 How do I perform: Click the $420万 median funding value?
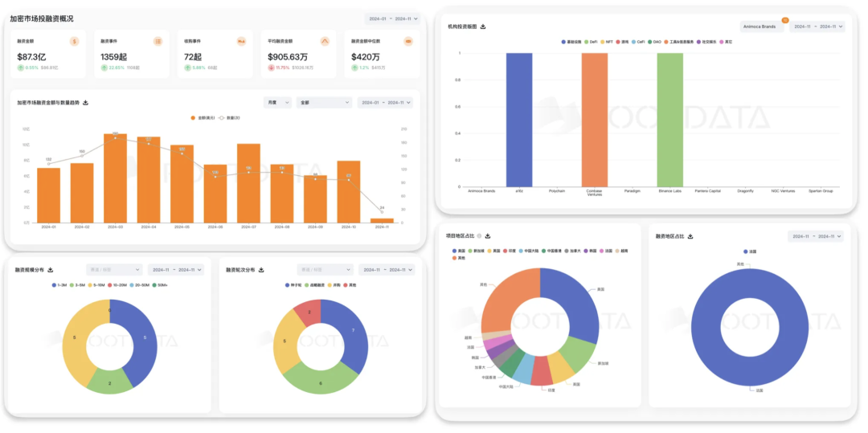(x=366, y=56)
